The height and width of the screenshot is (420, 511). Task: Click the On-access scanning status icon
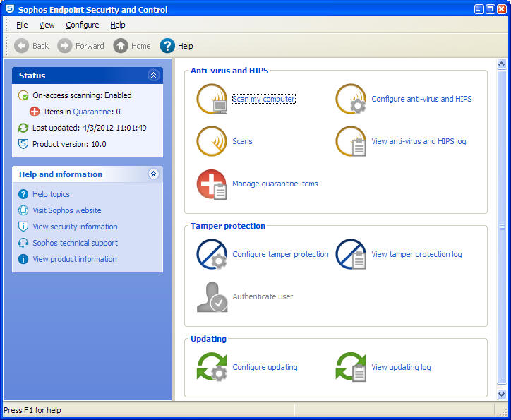click(23, 95)
